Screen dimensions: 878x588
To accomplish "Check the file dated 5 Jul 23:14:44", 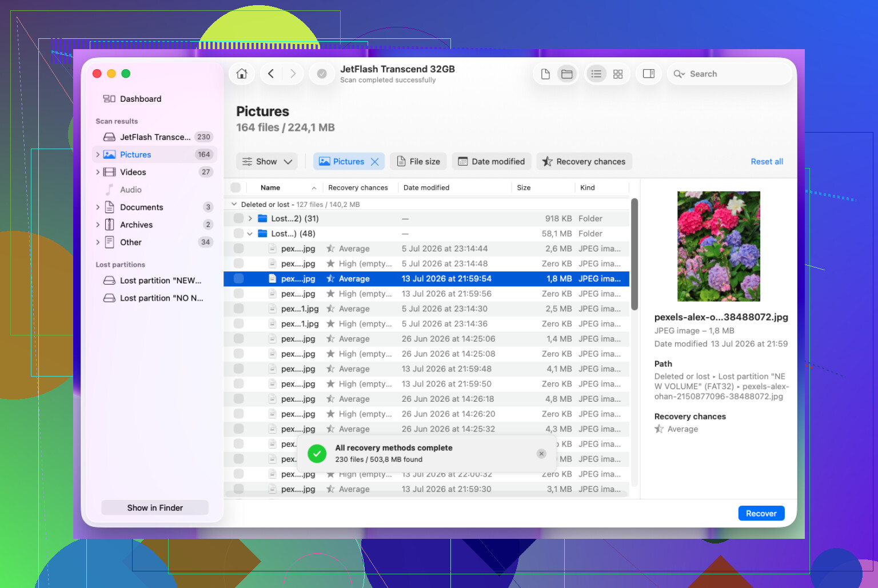I will (x=239, y=249).
